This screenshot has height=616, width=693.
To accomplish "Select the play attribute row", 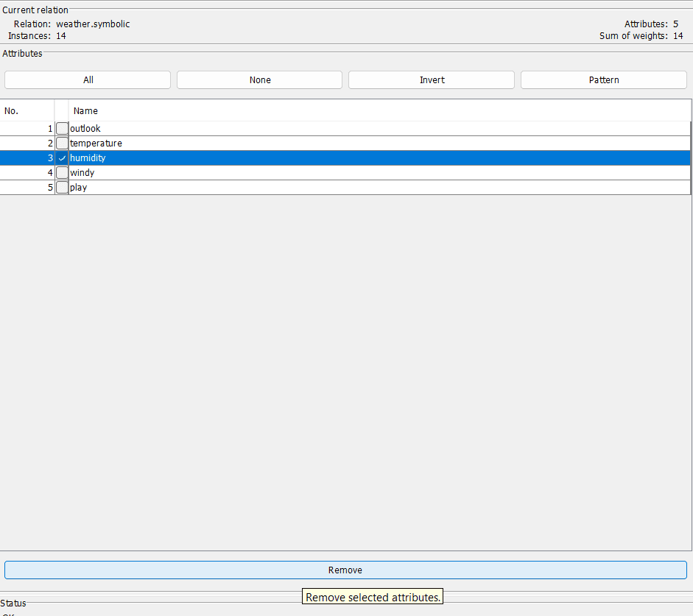I will 345,187.
